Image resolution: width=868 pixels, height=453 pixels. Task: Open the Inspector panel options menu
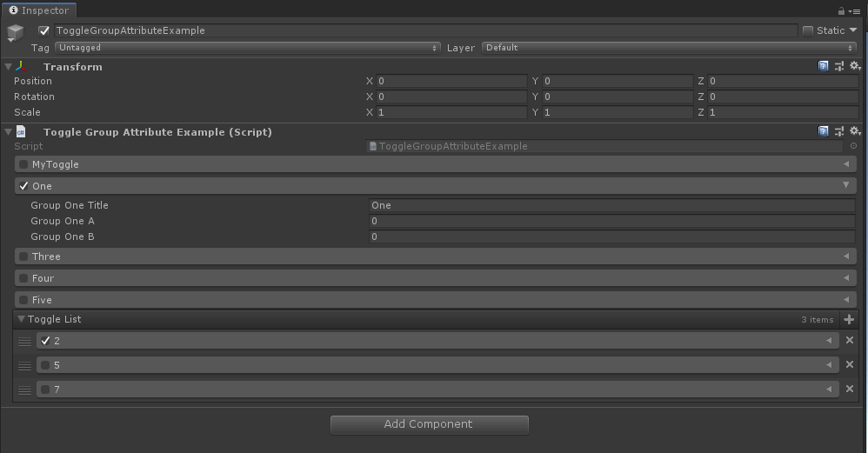point(856,11)
